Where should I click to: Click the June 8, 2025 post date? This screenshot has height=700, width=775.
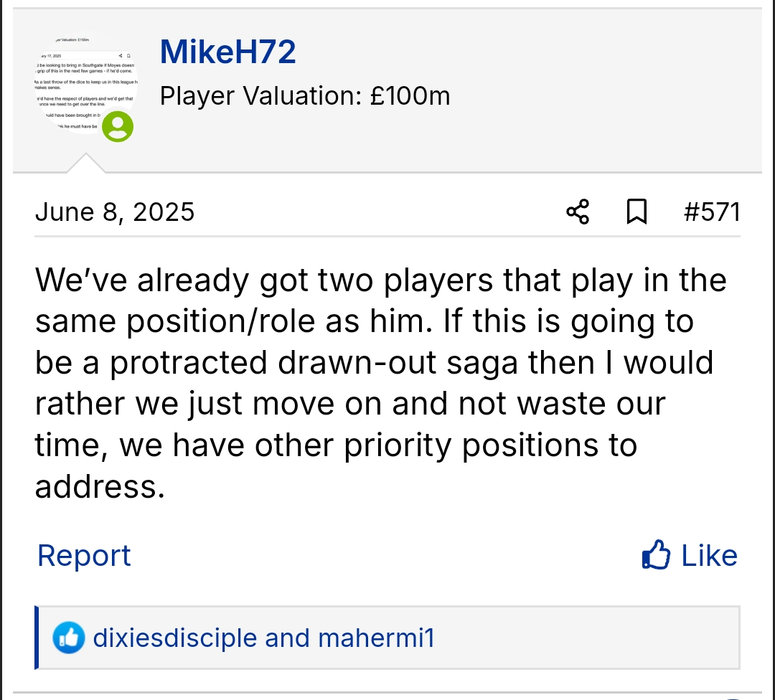[115, 212]
